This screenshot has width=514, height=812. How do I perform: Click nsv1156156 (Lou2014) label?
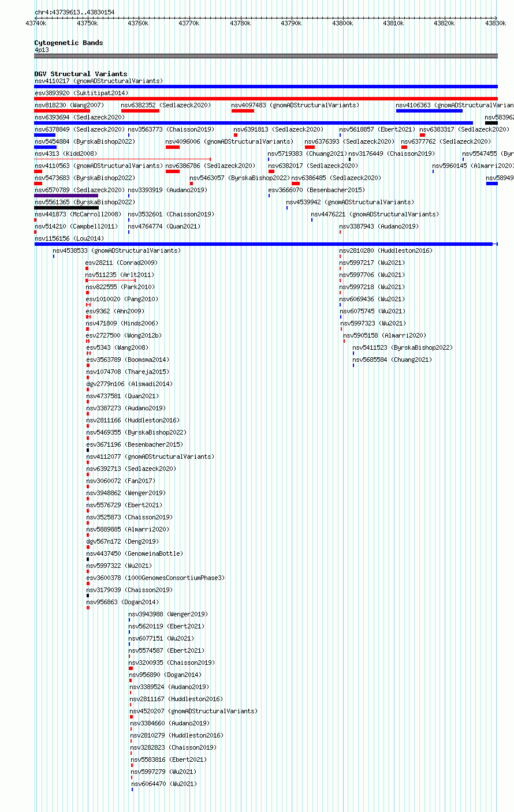click(x=69, y=238)
